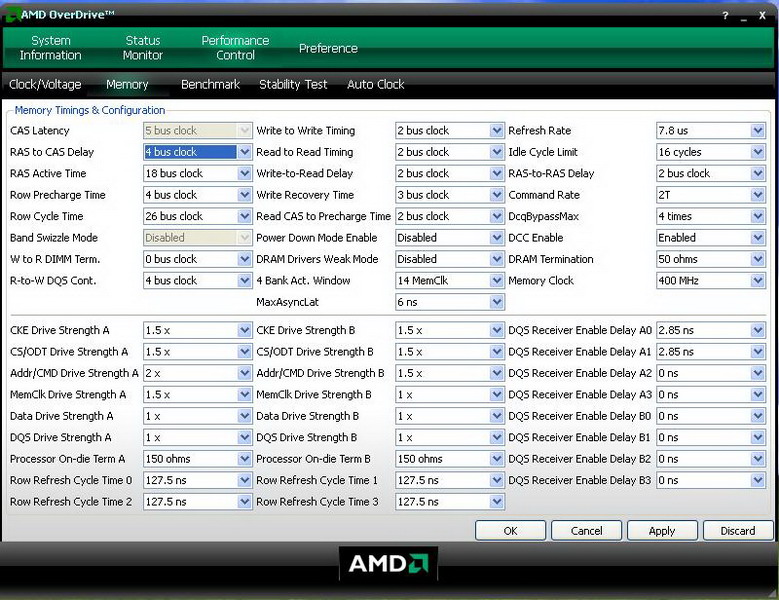Open the Status Monitor tab
This screenshot has width=779, height=600.
pyautogui.click(x=143, y=48)
